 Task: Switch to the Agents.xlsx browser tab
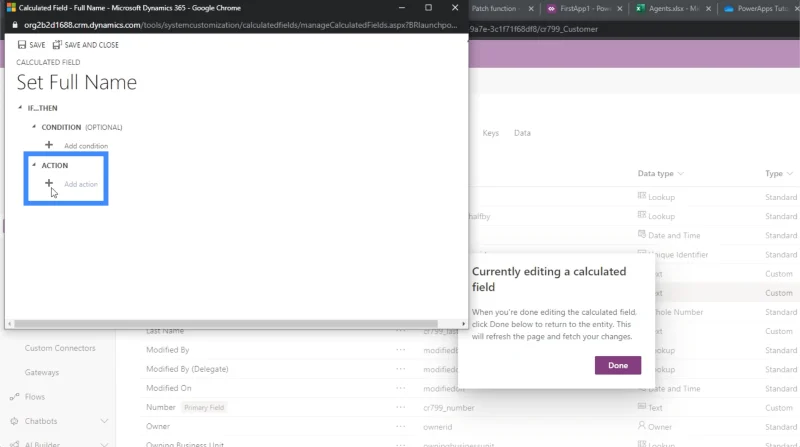pyautogui.click(x=673, y=9)
